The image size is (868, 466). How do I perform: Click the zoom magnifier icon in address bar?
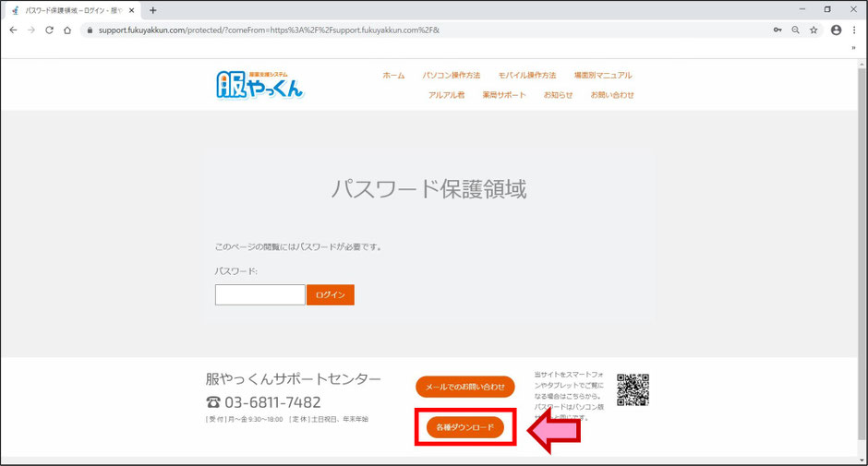tap(795, 30)
